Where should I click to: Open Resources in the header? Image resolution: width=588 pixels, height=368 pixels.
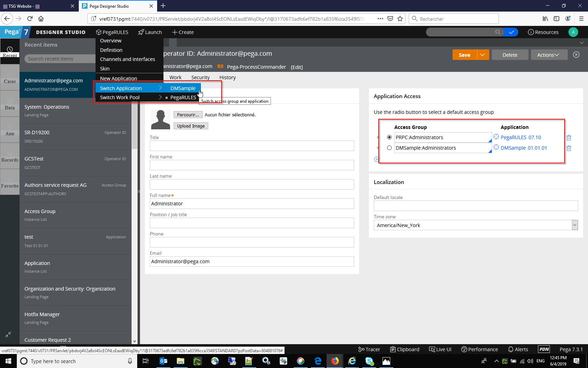(x=543, y=32)
